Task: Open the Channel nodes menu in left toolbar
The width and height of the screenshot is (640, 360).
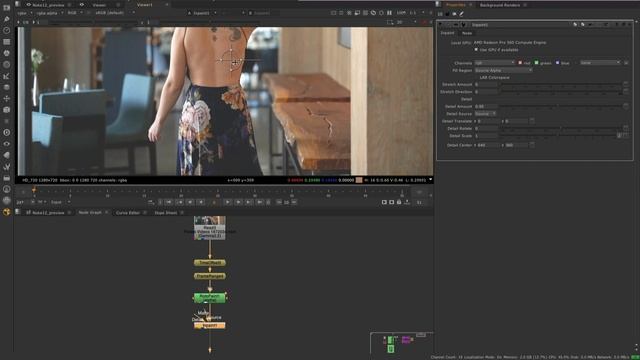Action: coord(7,42)
